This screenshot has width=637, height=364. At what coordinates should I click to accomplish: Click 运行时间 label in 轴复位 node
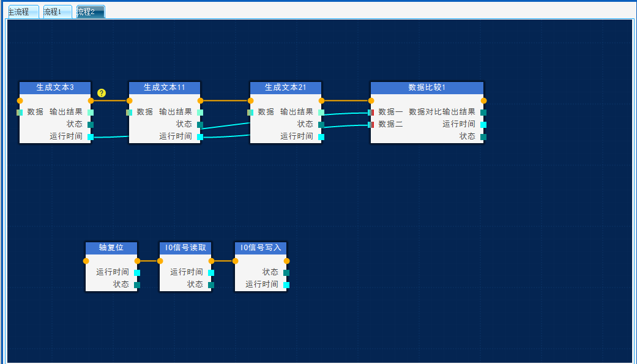[x=113, y=272]
